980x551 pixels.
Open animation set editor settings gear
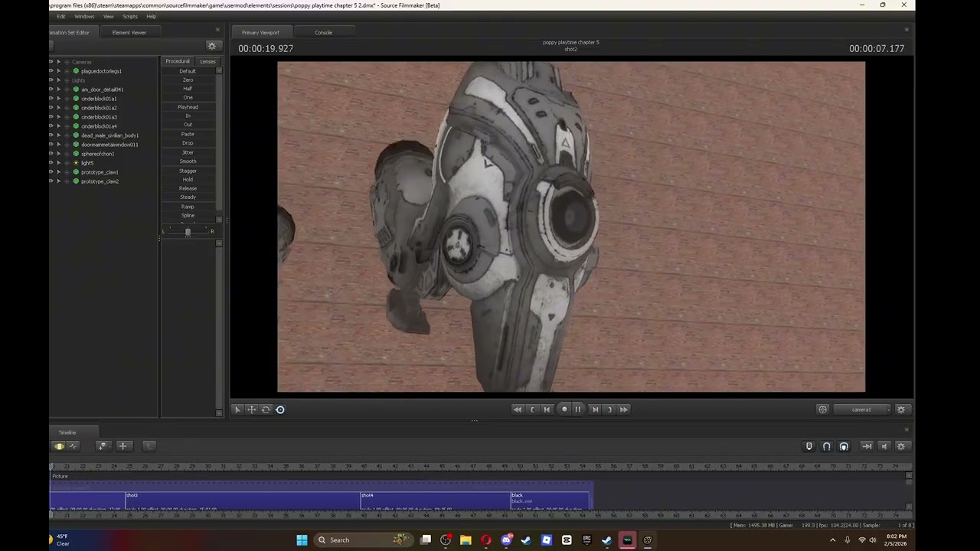[212, 46]
